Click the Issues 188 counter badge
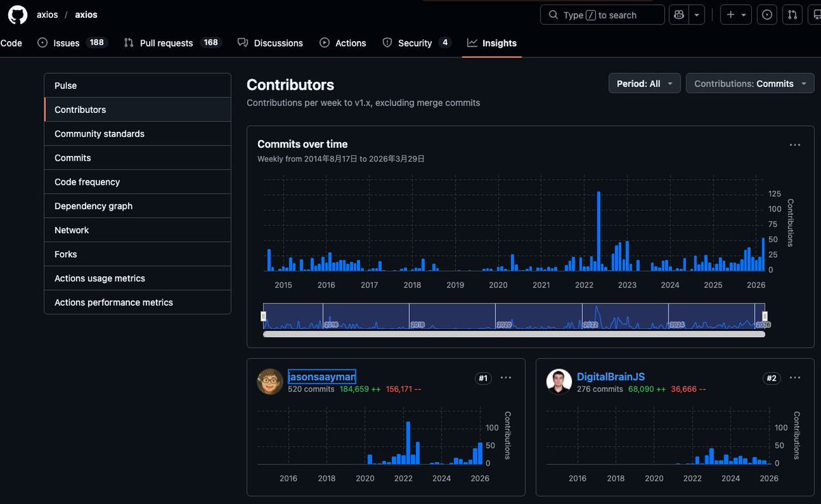This screenshot has height=504, width=821. pyautogui.click(x=96, y=42)
